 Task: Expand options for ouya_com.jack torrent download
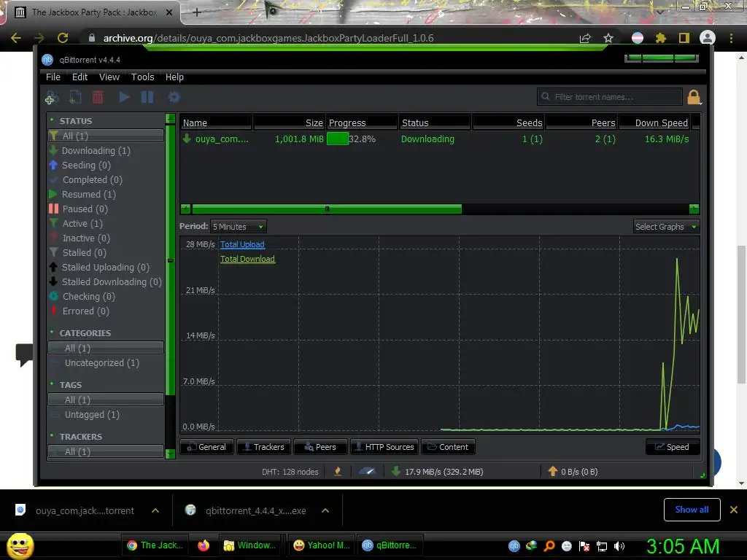(155, 510)
